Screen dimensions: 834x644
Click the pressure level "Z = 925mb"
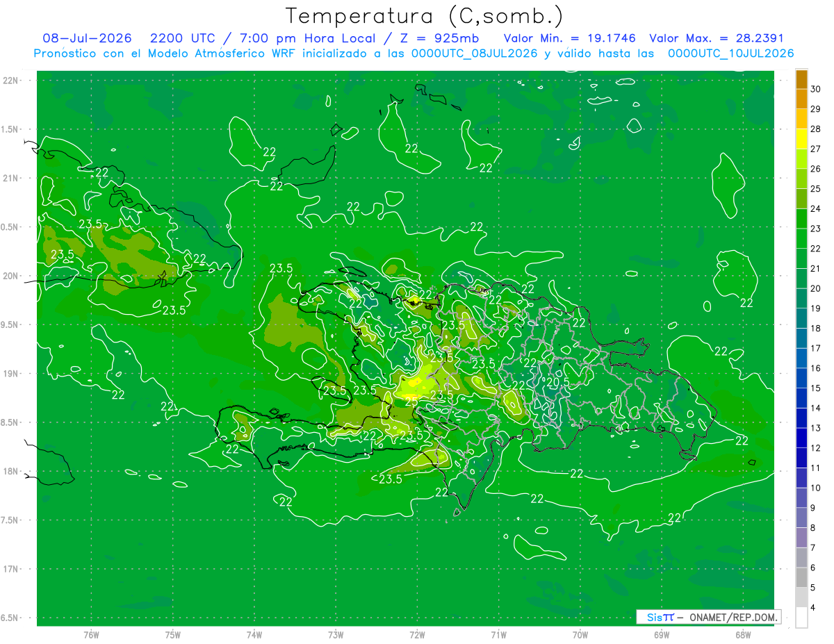point(439,38)
